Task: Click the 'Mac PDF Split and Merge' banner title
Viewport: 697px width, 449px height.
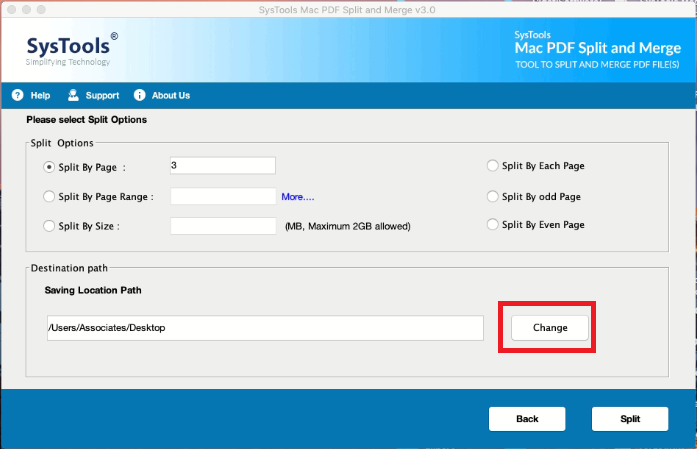Action: [598, 48]
